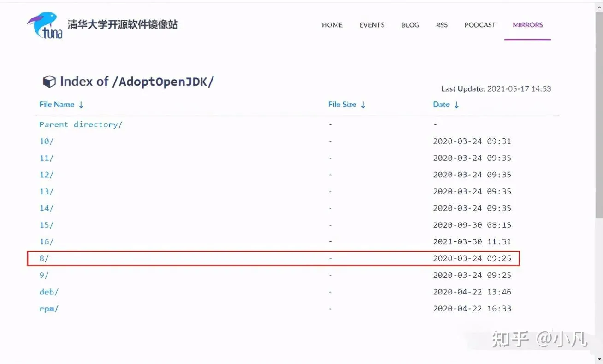Open the 11/ directory

47,158
